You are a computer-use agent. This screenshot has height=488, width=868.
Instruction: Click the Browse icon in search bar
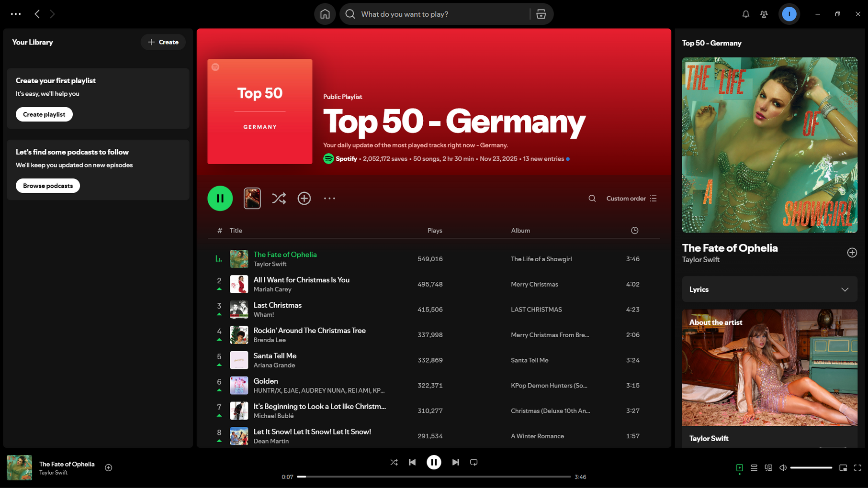click(x=541, y=14)
